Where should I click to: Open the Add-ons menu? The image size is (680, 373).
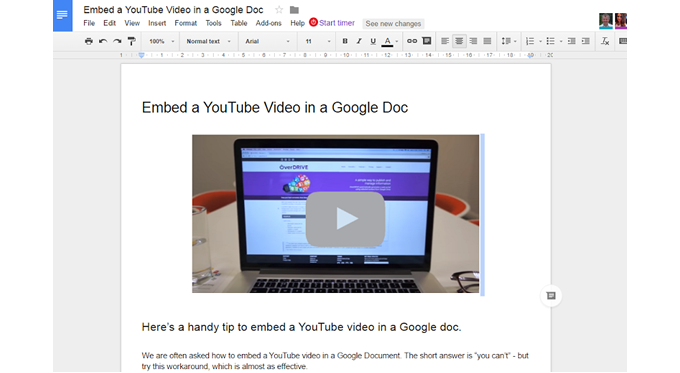click(x=268, y=23)
